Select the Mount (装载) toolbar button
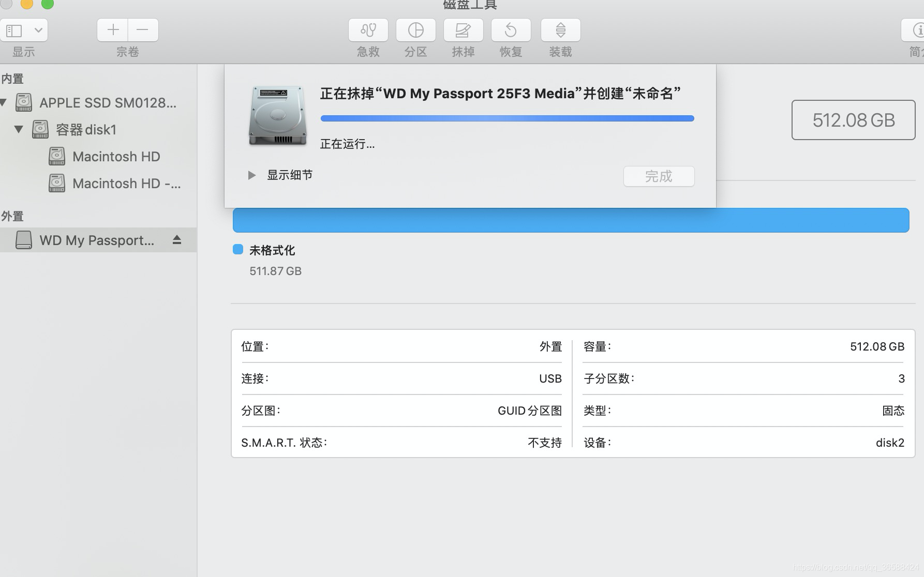The image size is (924, 577). (561, 31)
